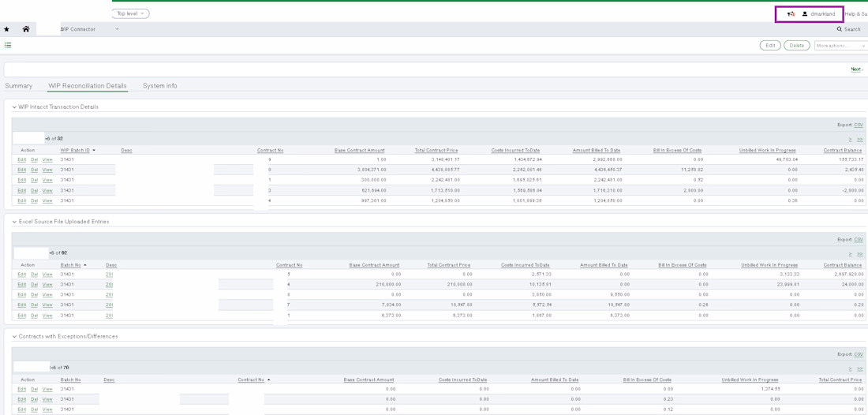
Task: Go to next page in Contracts with Exceptions/Differences
Action: pos(851,368)
